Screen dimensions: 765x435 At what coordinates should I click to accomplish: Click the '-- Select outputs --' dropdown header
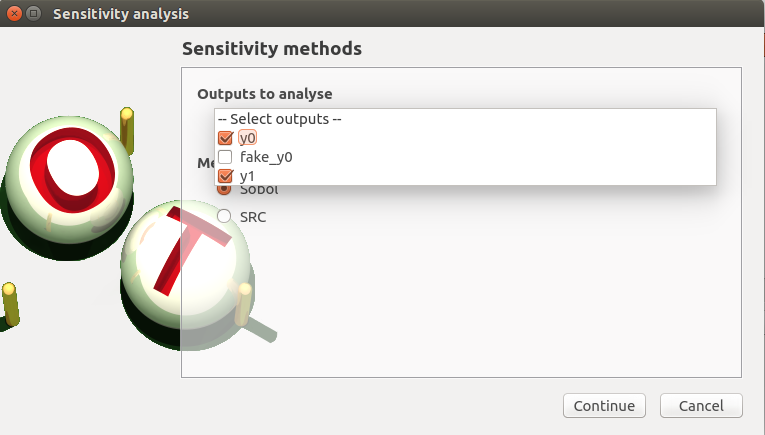[280, 119]
